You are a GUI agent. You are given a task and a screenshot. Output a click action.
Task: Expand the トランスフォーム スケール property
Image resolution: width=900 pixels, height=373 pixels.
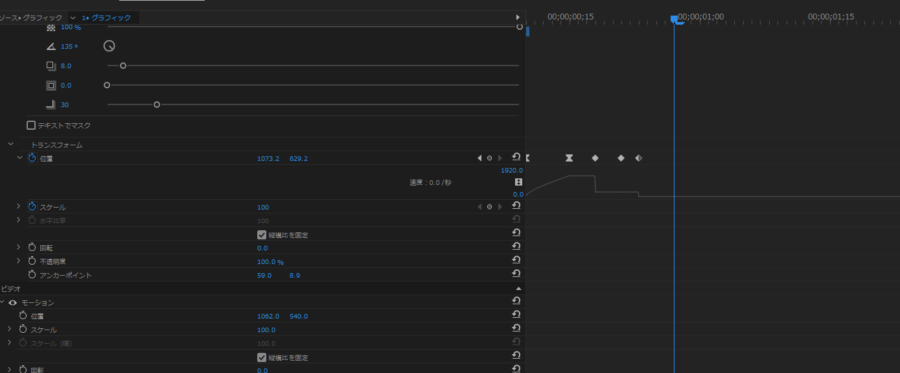[18, 207]
